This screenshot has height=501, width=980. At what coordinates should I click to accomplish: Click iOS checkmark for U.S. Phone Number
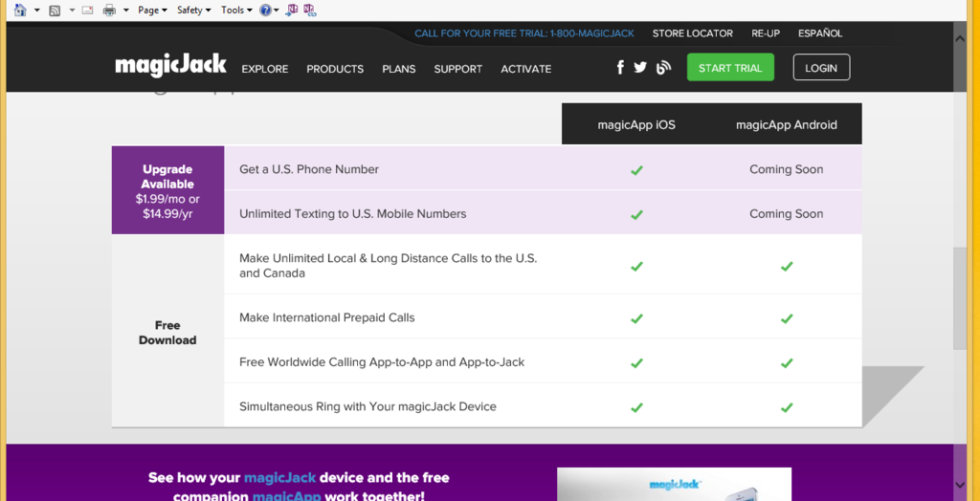tap(636, 170)
